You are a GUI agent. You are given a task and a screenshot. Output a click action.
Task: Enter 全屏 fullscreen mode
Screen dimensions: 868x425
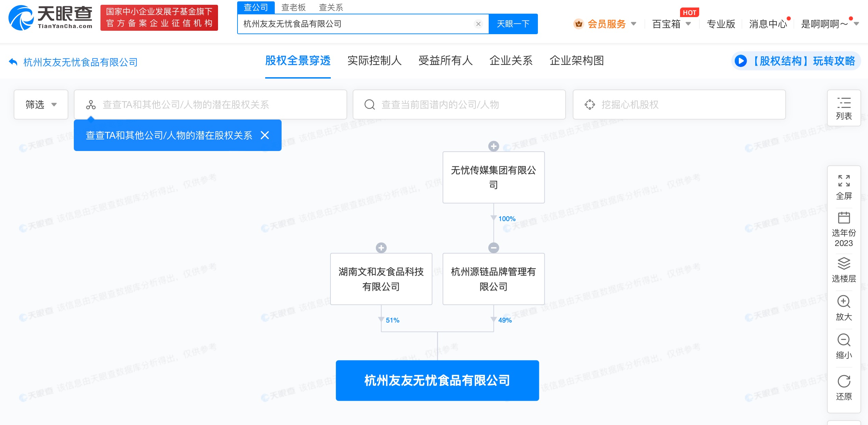pos(844,187)
